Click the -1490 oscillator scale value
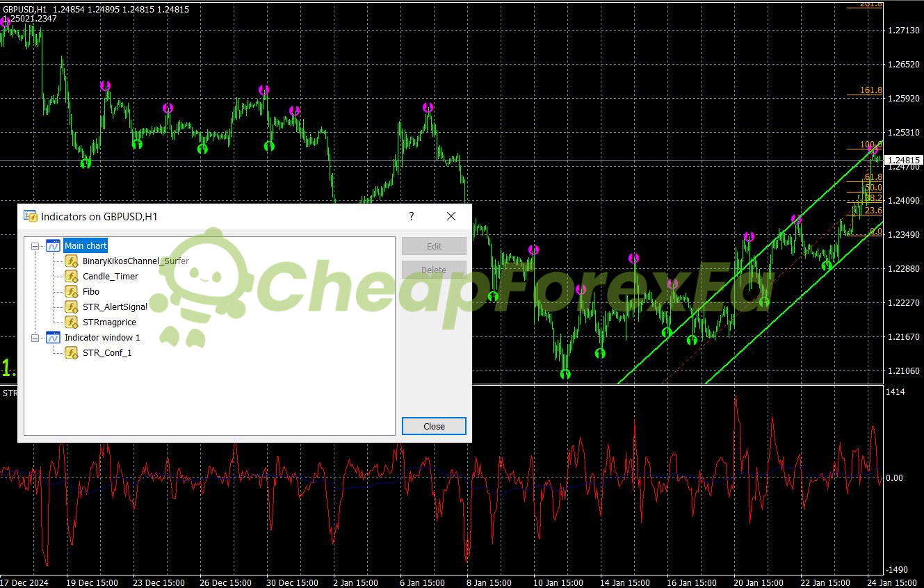This screenshot has height=588, width=924. pos(898,569)
